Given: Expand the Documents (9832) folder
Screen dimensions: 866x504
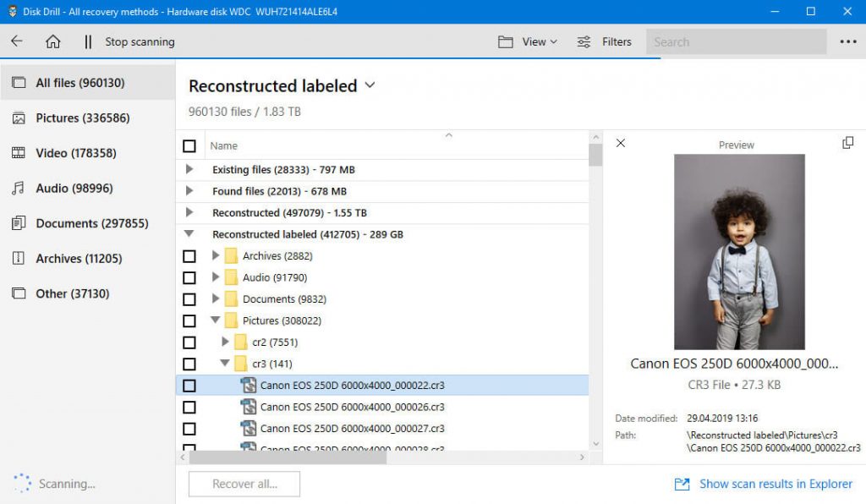Looking at the screenshot, I should tap(216, 299).
